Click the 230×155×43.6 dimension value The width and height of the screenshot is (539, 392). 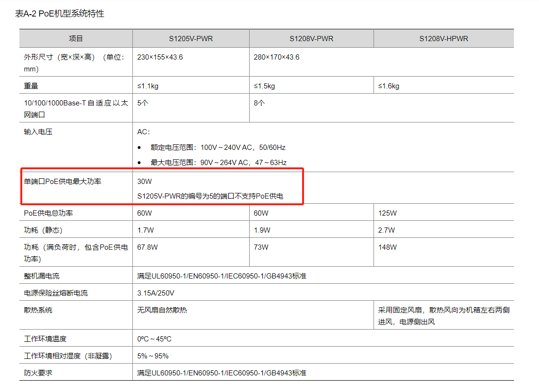pos(160,57)
